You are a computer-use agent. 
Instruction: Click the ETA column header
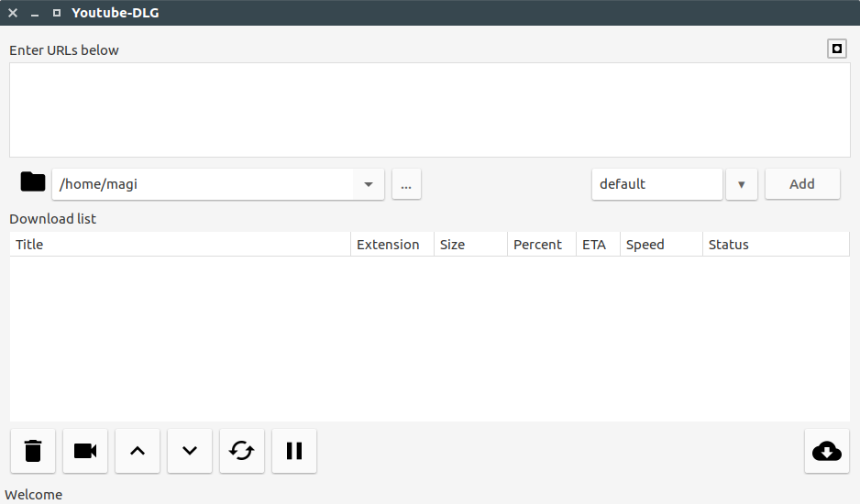(x=598, y=245)
